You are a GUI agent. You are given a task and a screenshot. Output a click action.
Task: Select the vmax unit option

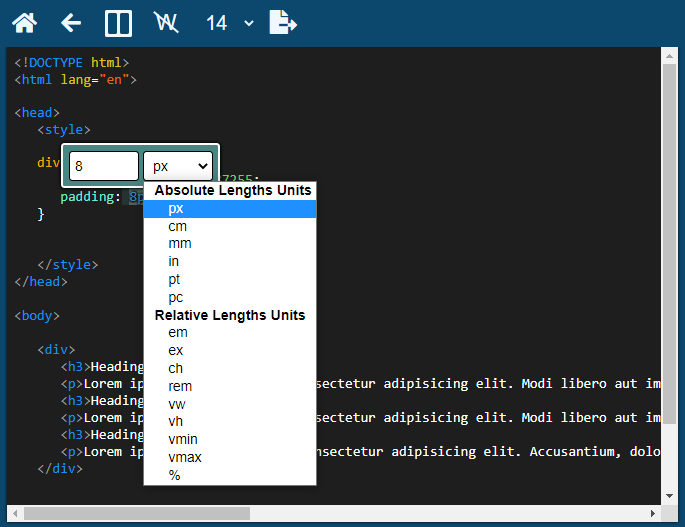tap(230, 457)
